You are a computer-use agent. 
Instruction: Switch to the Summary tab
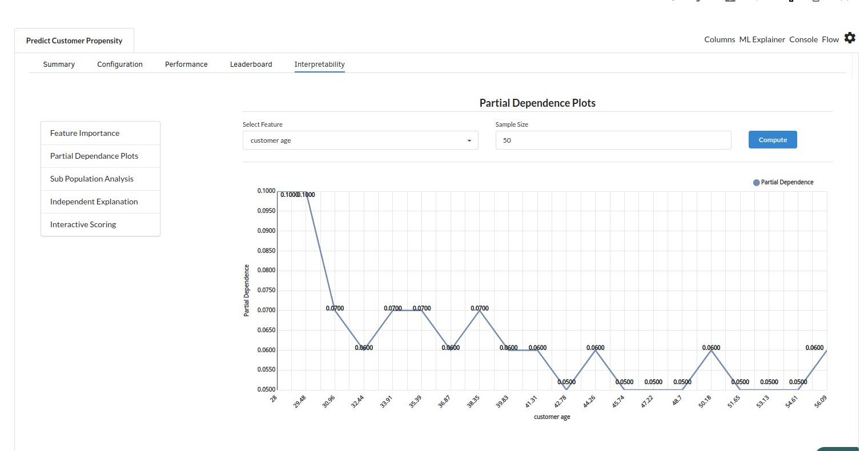point(59,65)
